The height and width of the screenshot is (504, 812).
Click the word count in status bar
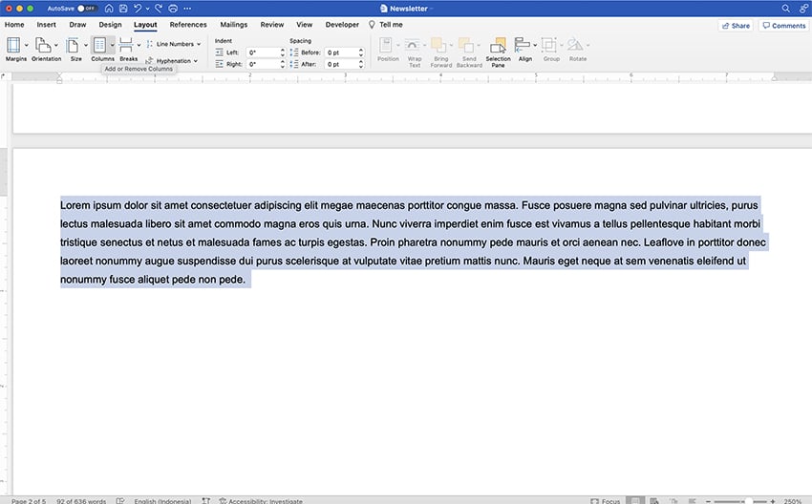pyautogui.click(x=81, y=501)
